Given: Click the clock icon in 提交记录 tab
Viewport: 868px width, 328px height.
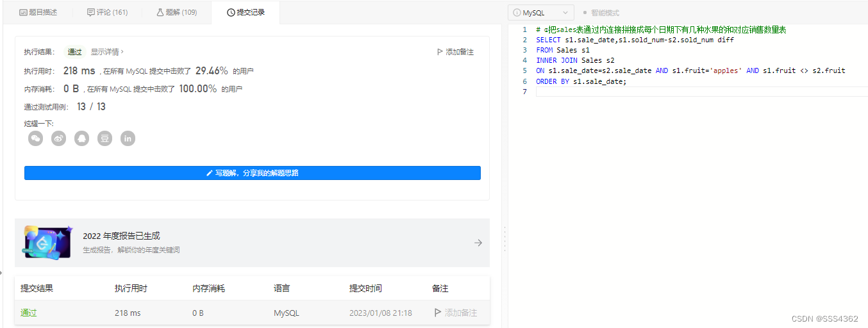Looking at the screenshot, I should coord(231,12).
